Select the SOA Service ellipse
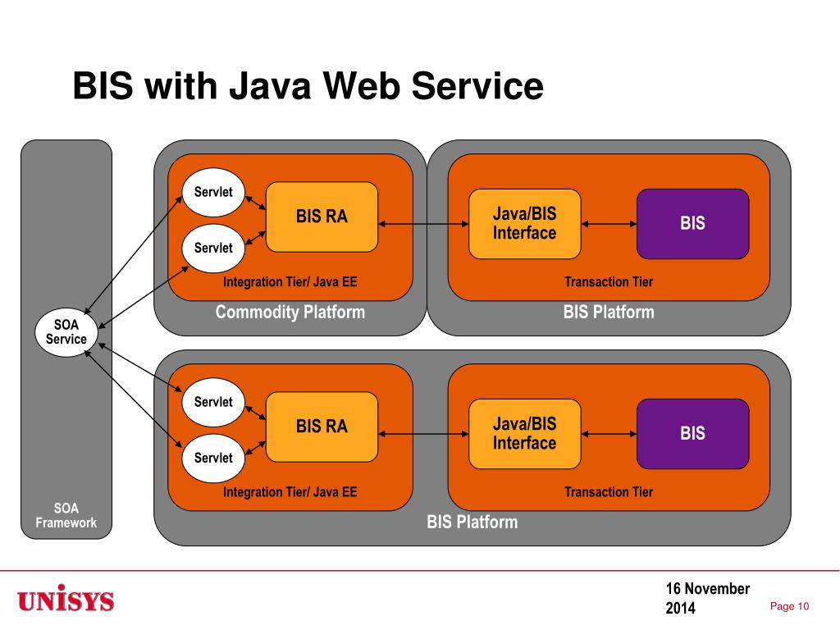The image size is (840, 630). point(66,332)
